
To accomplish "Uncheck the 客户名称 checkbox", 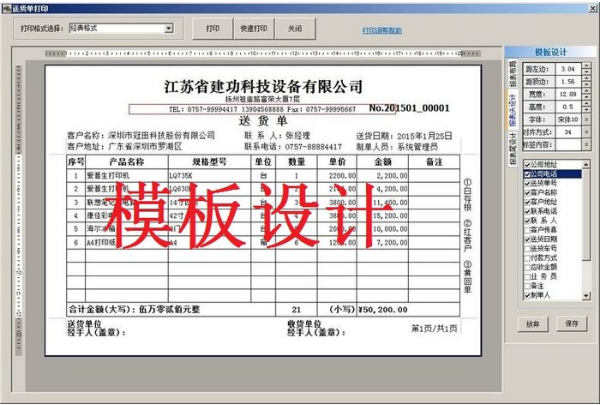I will pos(528,193).
